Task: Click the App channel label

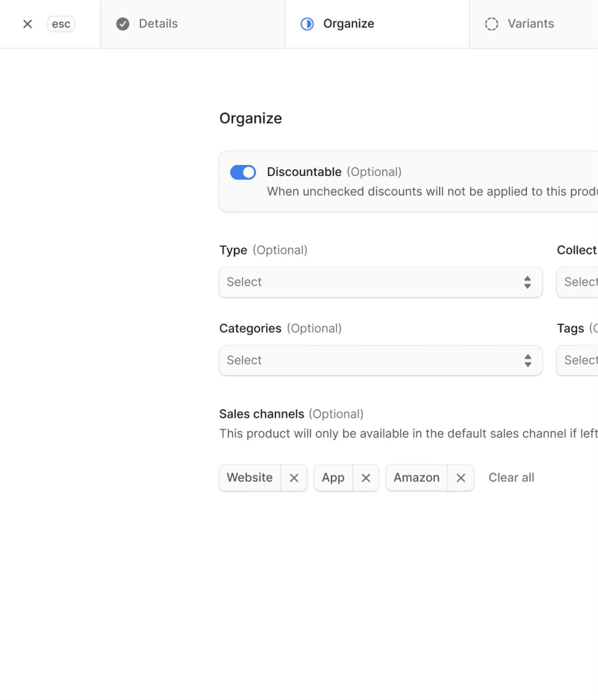Action: pos(333,478)
